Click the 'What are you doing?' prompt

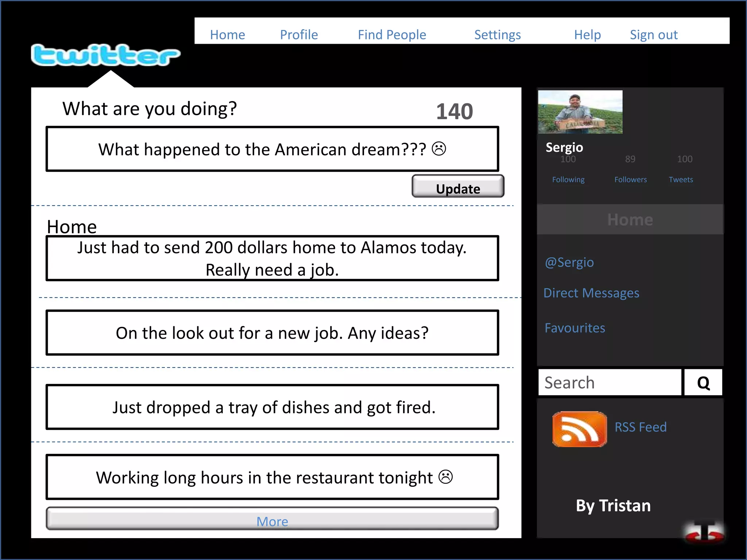tap(150, 109)
